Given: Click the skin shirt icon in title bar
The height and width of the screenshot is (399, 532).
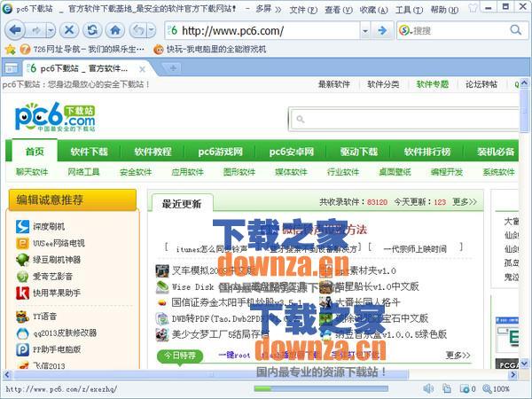Looking at the screenshot, I should pos(473,7).
